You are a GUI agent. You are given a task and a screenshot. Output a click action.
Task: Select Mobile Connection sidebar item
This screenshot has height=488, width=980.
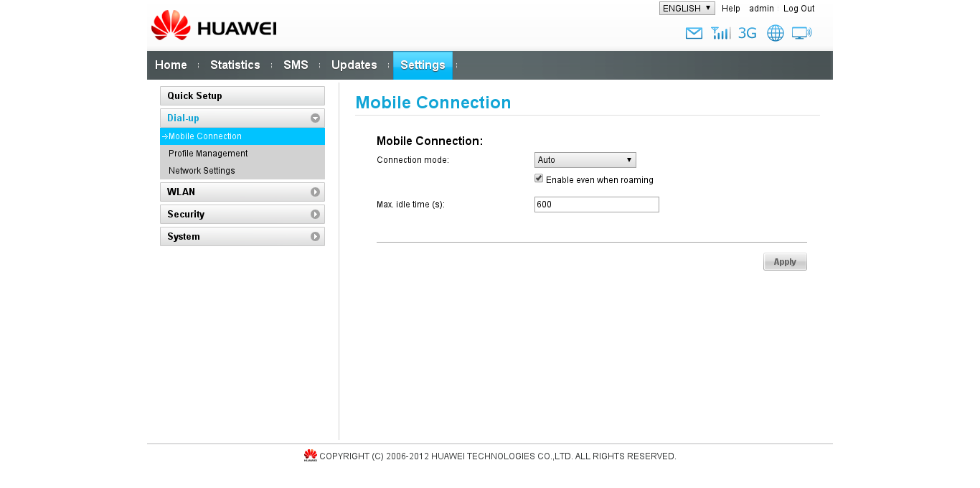click(242, 136)
